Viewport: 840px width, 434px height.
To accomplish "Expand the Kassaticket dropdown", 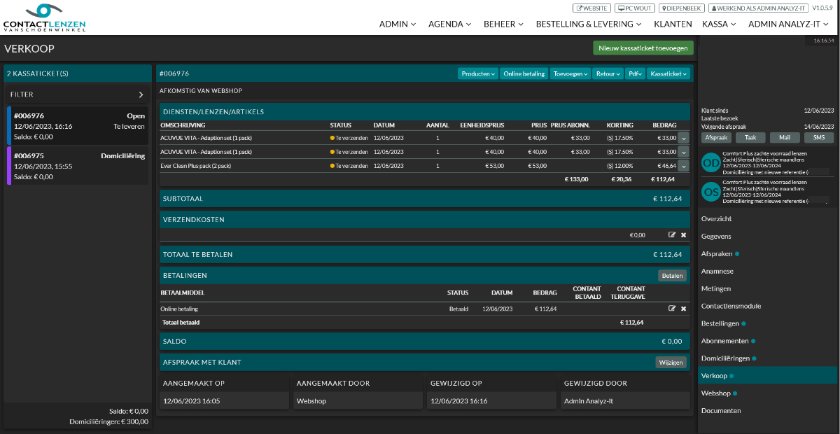I will click(668, 74).
